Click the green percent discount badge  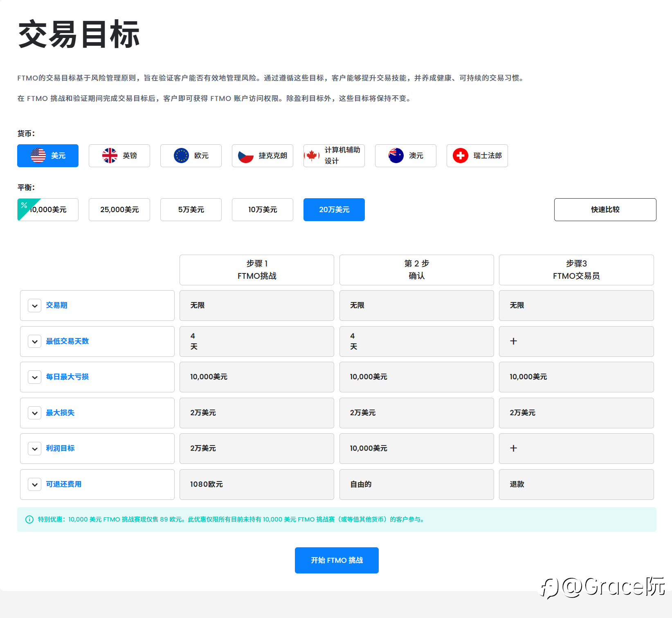26,206
